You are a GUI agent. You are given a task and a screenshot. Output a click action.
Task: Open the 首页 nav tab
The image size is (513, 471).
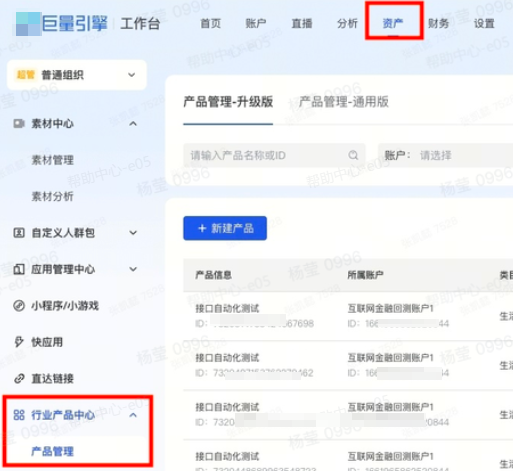[x=210, y=24]
